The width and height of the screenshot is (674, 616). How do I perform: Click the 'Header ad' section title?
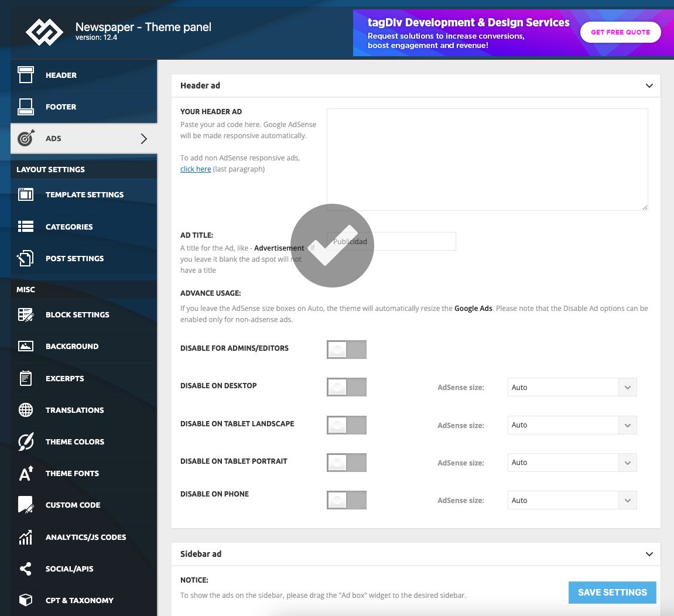pyautogui.click(x=200, y=85)
